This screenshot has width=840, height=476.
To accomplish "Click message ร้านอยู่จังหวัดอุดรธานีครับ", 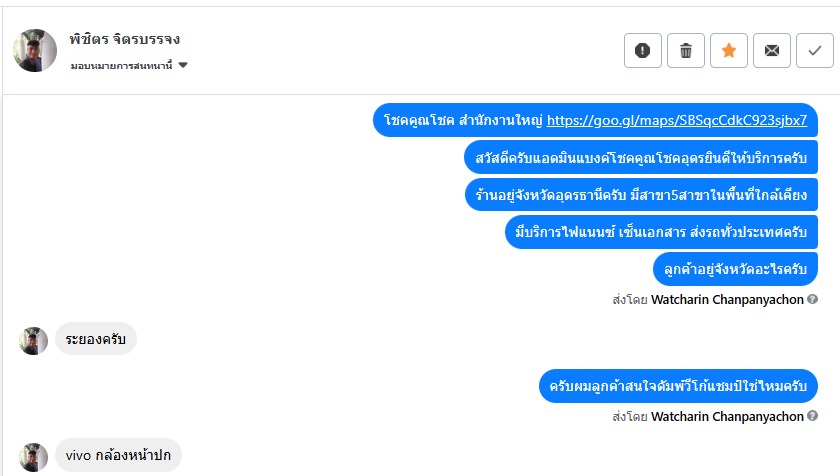I will click(x=642, y=195).
